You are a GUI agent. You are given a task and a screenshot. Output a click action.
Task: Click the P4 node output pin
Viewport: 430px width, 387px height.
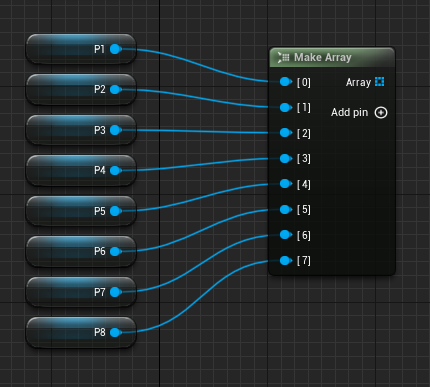tap(116, 170)
